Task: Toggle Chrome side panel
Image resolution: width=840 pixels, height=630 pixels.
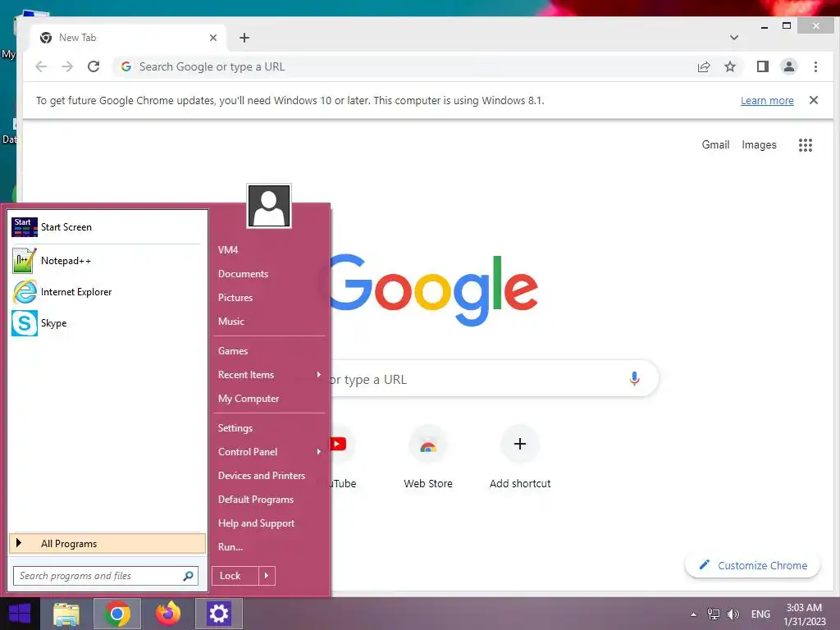Action: pos(763,66)
